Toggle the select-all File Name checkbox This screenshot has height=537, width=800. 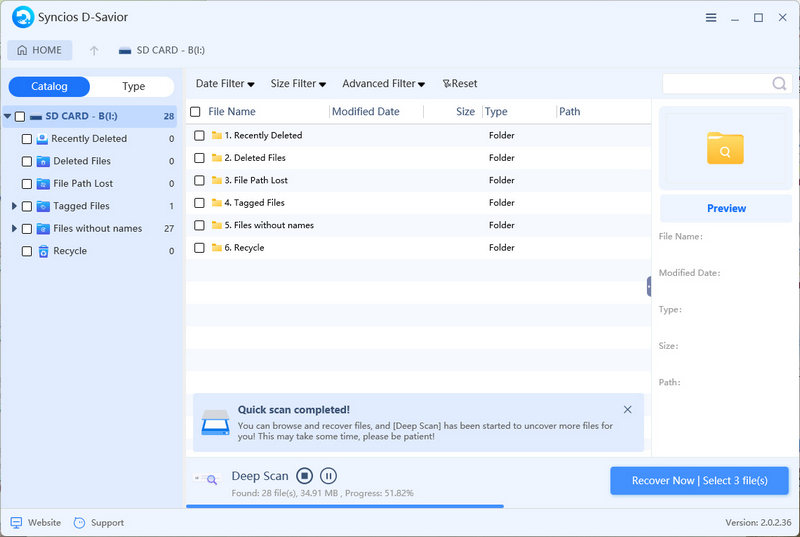pos(195,112)
